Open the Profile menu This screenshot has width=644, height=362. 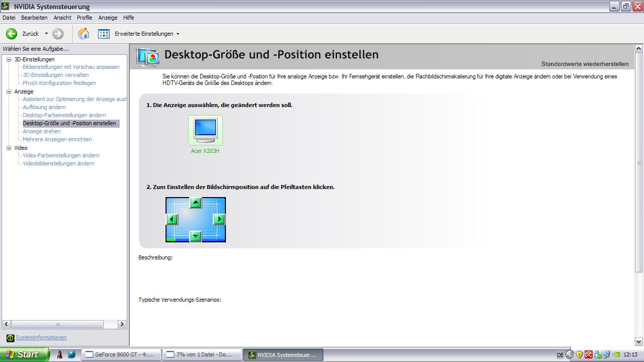coord(85,18)
